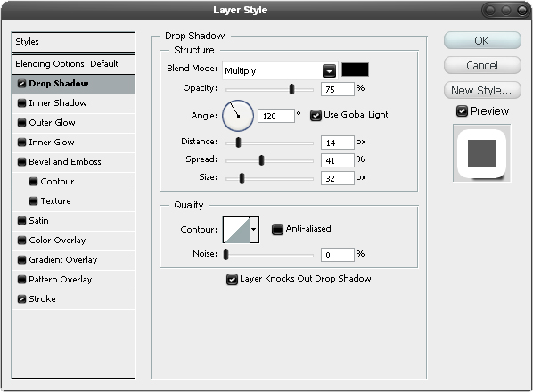Image resolution: width=533 pixels, height=392 pixels.
Task: Click the Distance value field
Action: click(337, 143)
